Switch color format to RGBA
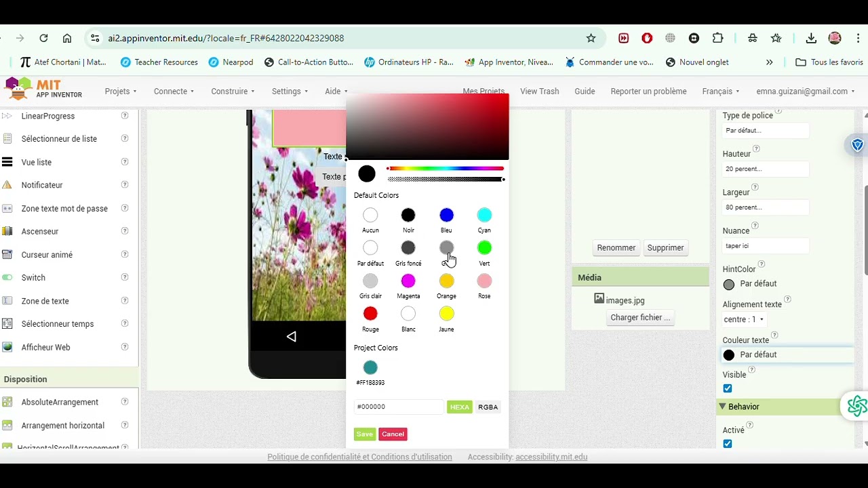The width and height of the screenshot is (868, 488). [488, 407]
